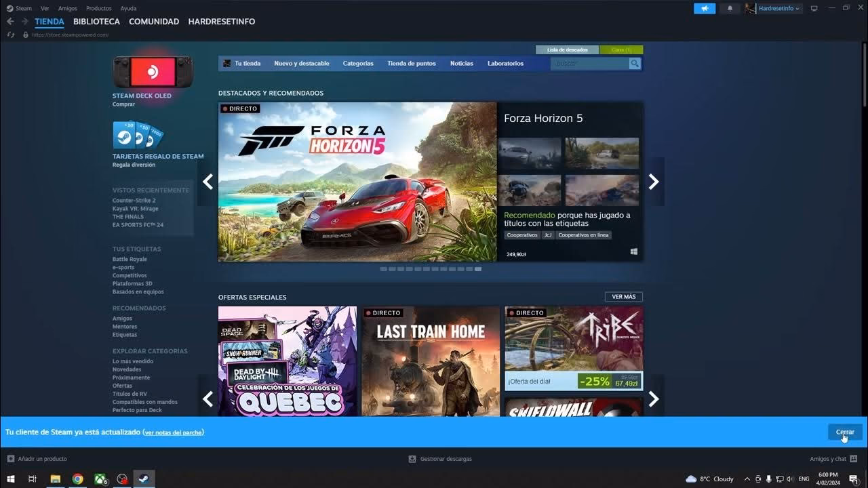Viewport: 868px width, 488px height.
Task: Open the Laboratorios store section
Action: click(505, 63)
